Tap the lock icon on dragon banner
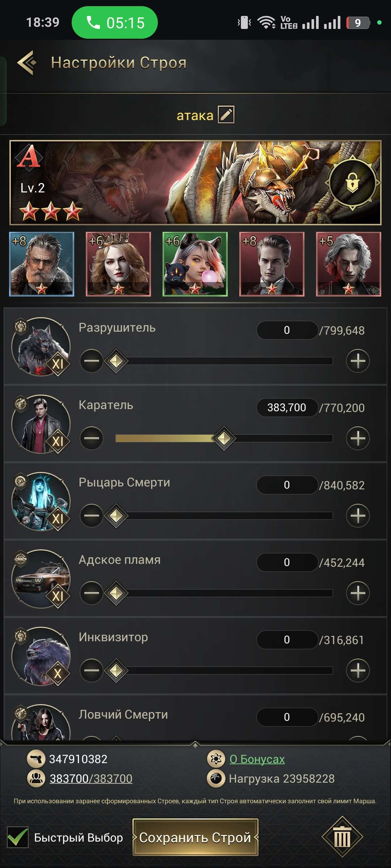This screenshot has width=391, height=868. click(352, 182)
